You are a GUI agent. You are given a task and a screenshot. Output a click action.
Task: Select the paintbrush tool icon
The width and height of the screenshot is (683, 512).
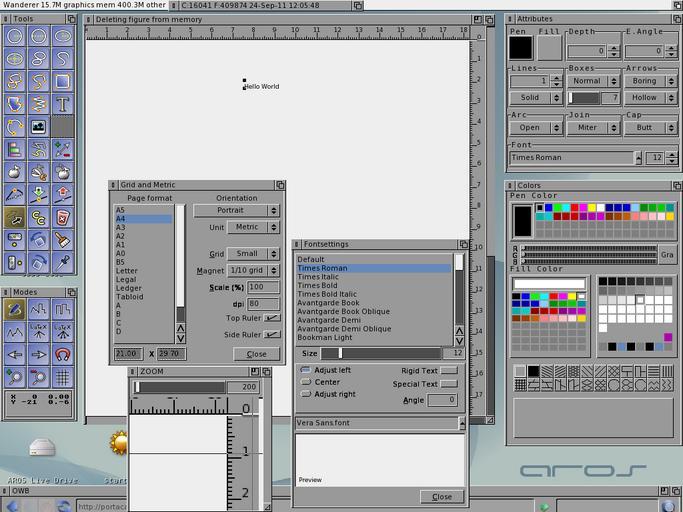point(63,239)
